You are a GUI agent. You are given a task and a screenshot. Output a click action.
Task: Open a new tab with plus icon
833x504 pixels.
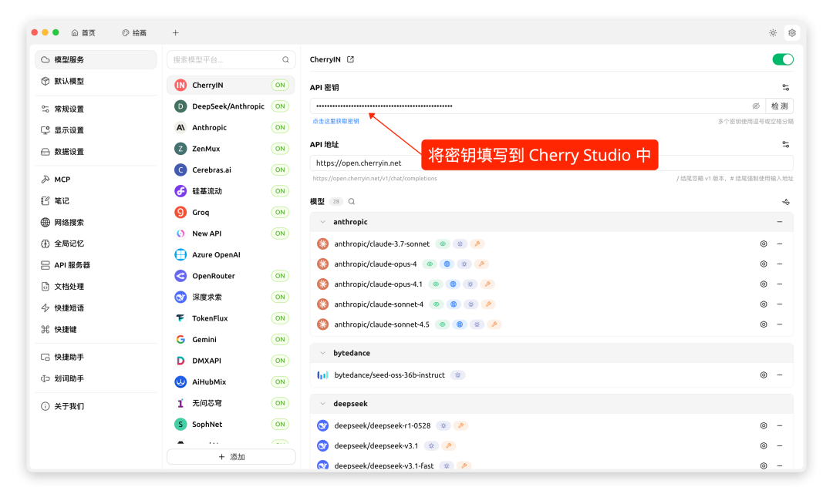[175, 33]
